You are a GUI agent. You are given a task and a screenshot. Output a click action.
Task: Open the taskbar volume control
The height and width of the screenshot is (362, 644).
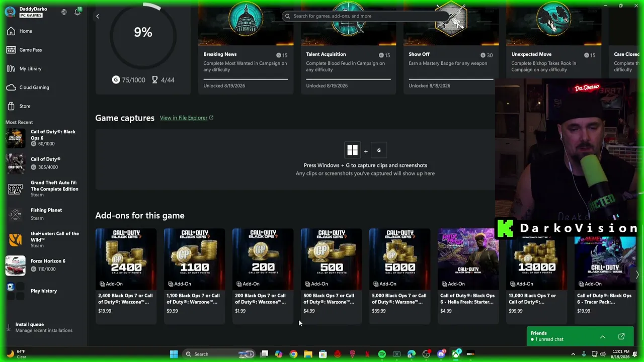point(603,354)
